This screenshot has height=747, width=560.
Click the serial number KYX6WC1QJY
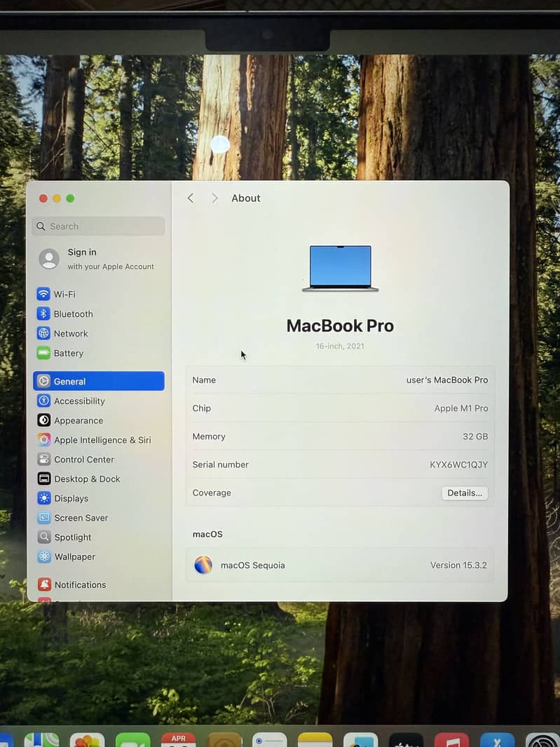[459, 465]
